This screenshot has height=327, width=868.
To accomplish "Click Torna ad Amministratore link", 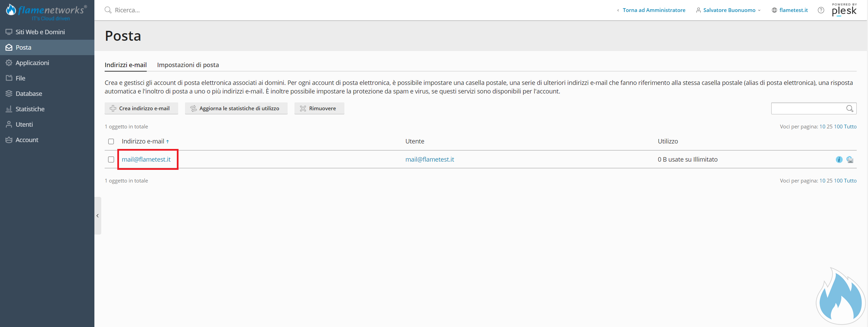I will tap(654, 10).
